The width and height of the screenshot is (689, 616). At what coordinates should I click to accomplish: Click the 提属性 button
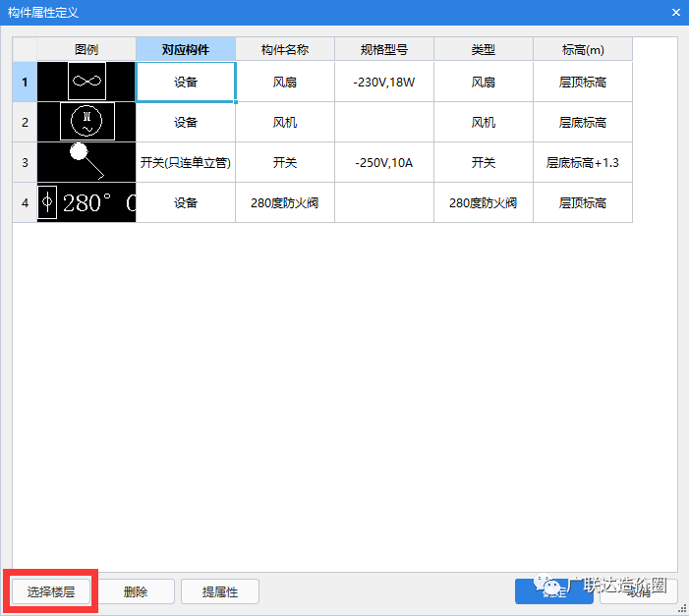(x=220, y=591)
